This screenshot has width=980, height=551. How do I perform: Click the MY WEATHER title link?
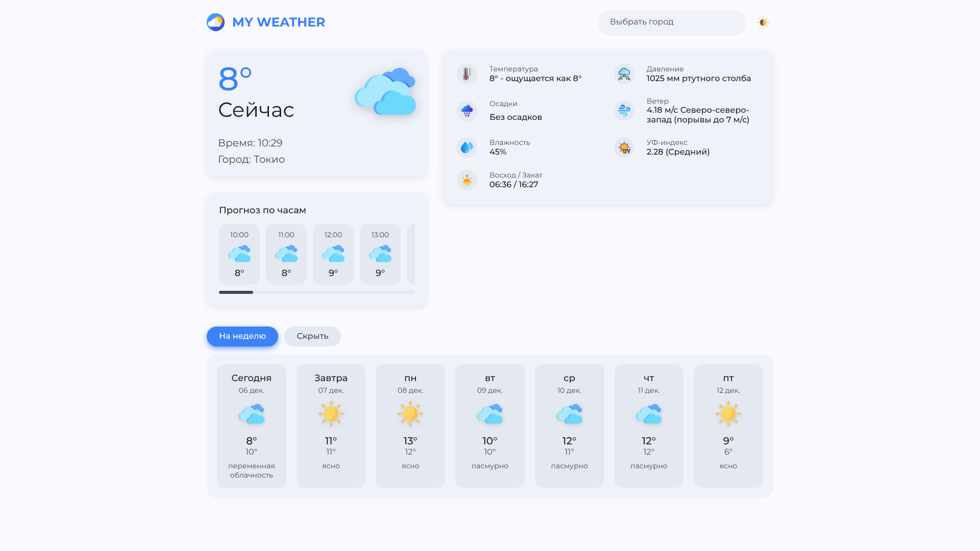[x=279, y=22]
